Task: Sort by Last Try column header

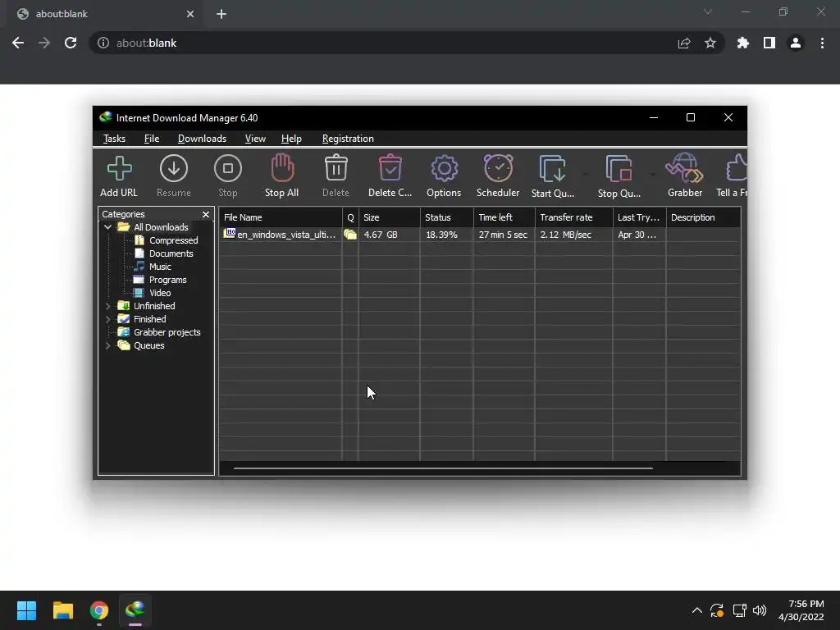Action: (639, 217)
